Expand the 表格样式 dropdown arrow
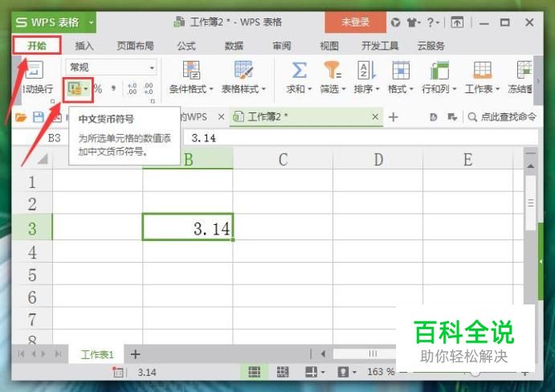This screenshot has height=392, width=555. coord(263,89)
